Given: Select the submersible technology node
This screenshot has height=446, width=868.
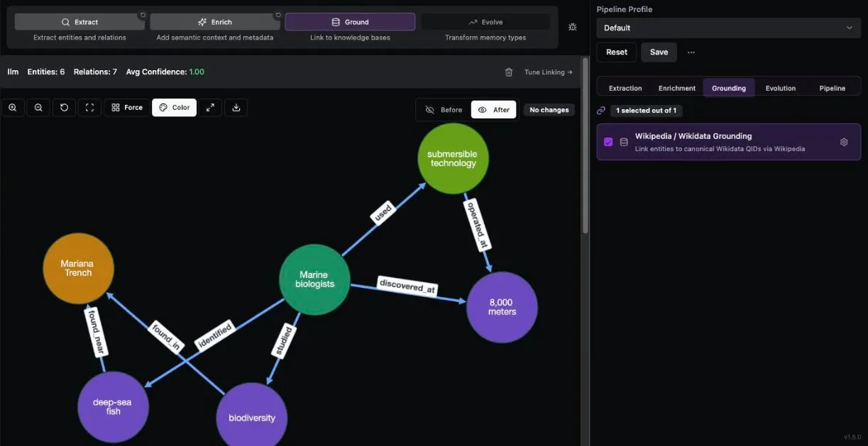Looking at the screenshot, I should pos(453,158).
